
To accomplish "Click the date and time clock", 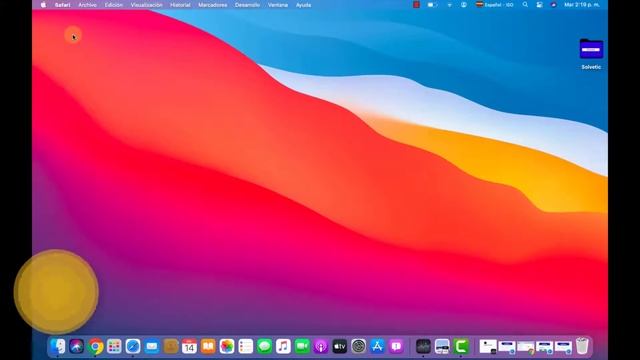I will [582, 5].
